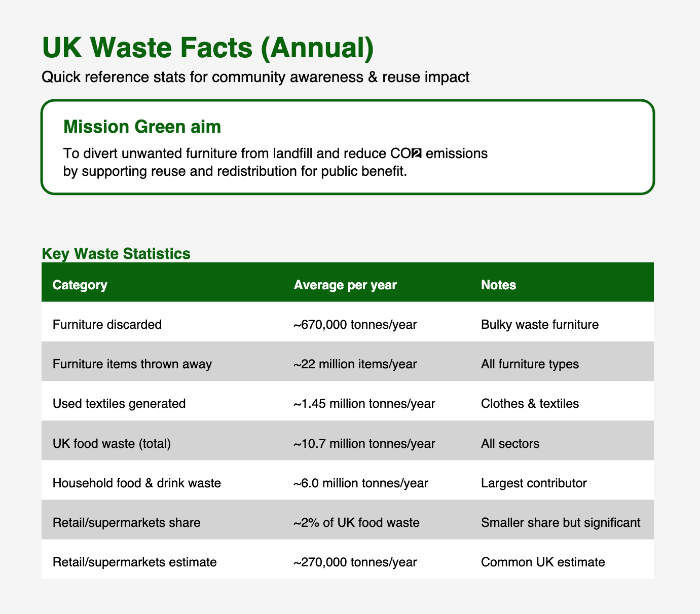Viewport: 700px width, 614px height.
Task: Click the Category column header
Action: coord(80,285)
